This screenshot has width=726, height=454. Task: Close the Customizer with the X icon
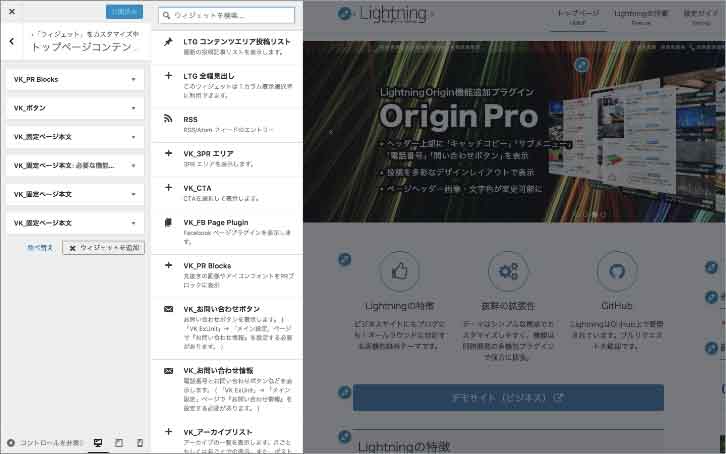(x=12, y=12)
